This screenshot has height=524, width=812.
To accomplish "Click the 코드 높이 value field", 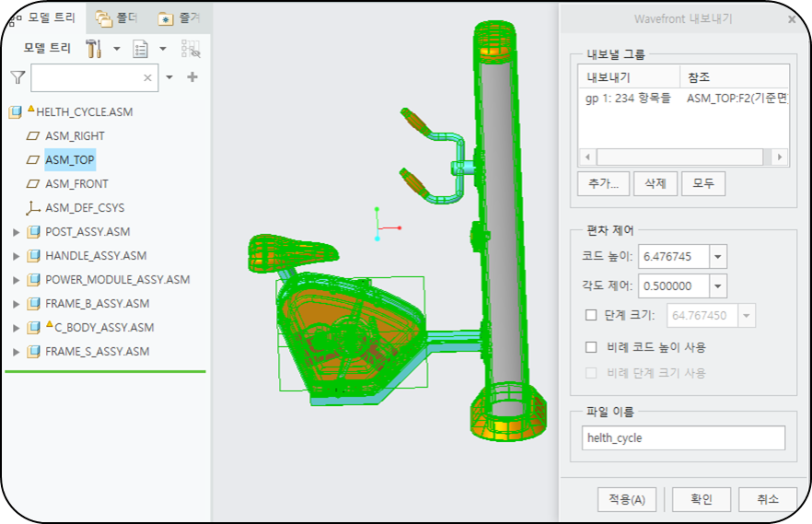I will [674, 256].
